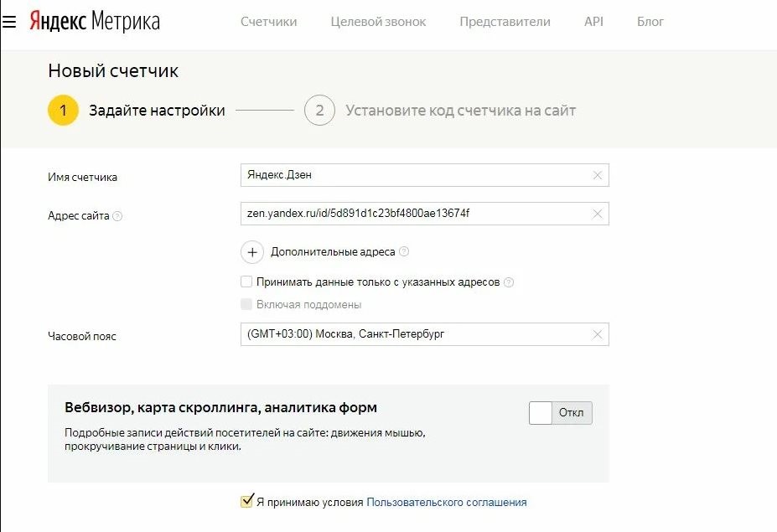This screenshot has height=532, width=777.
Task: Click help icon next to Адрес сайта
Action: coord(117,216)
